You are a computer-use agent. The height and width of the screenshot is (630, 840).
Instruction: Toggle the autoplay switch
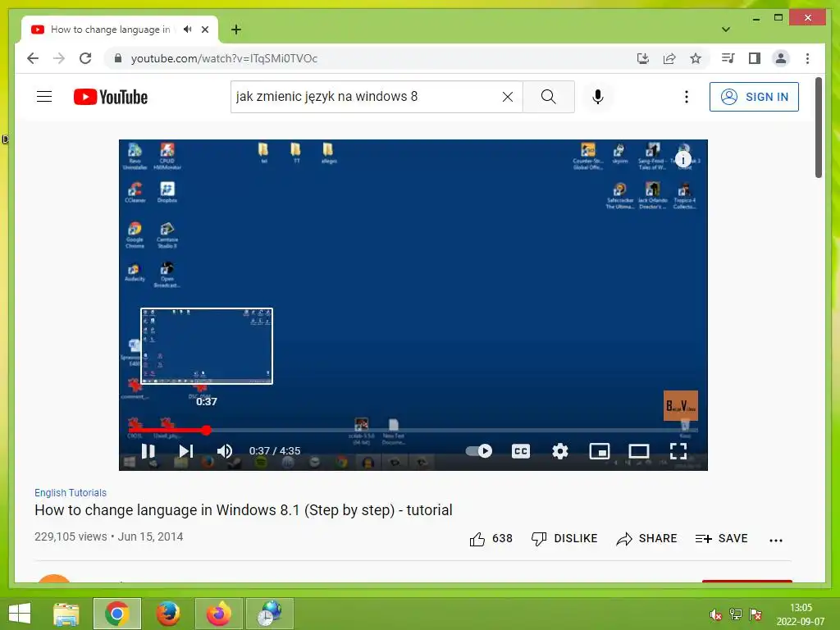(x=479, y=451)
